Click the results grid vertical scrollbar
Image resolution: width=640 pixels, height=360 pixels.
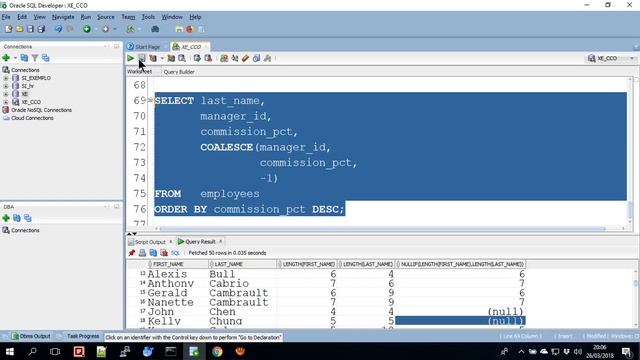tap(636, 298)
